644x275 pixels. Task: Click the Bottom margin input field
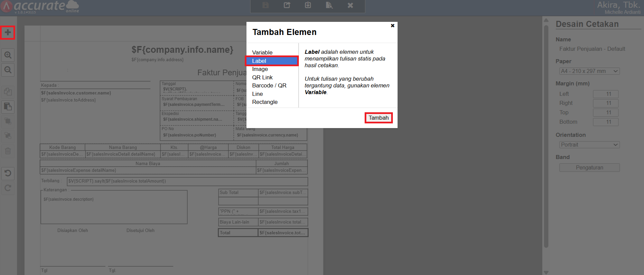coord(605,122)
